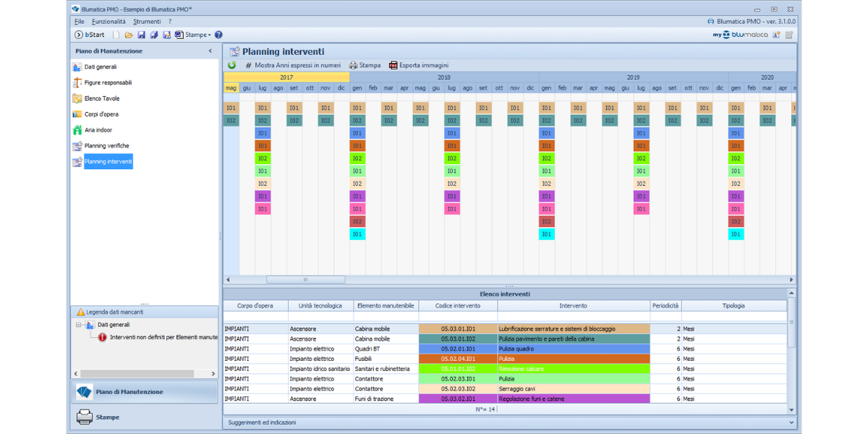
Task: Click the green refresh icon in Planning toolbar
Action: tap(231, 65)
